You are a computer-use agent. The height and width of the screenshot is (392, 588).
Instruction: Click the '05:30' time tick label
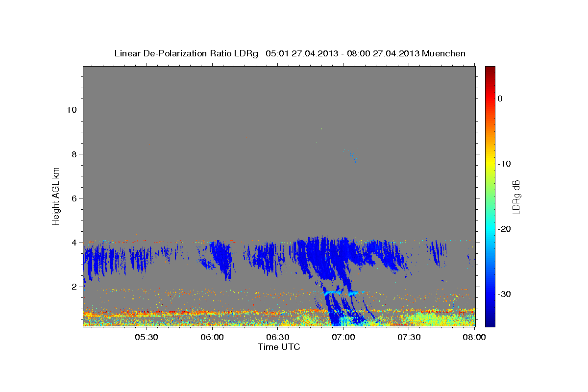click(146, 338)
